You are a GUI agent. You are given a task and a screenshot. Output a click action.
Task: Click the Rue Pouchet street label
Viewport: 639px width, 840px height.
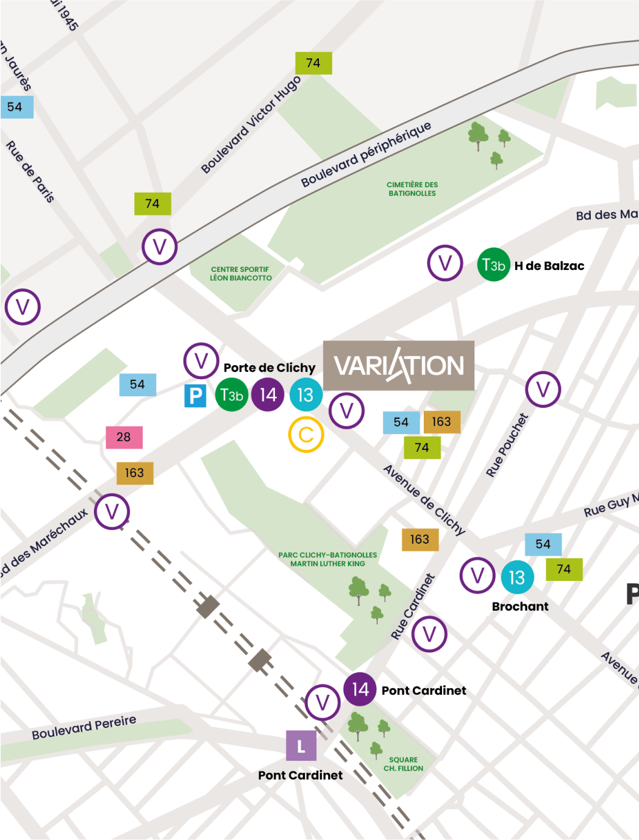coord(507,445)
